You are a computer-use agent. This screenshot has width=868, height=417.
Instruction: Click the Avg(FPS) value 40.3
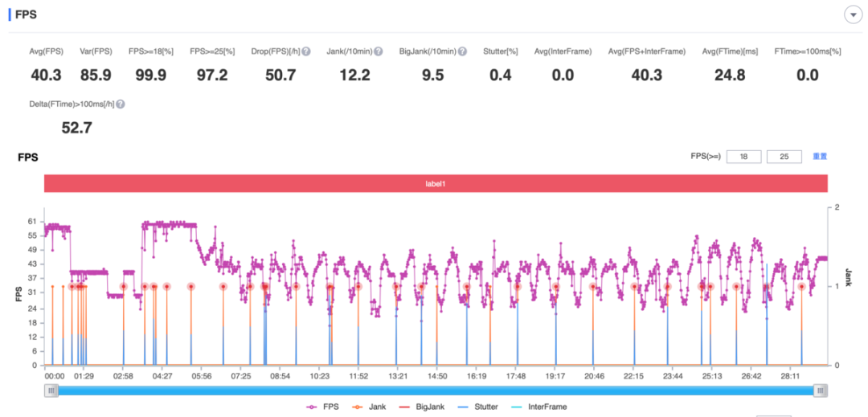(46, 76)
